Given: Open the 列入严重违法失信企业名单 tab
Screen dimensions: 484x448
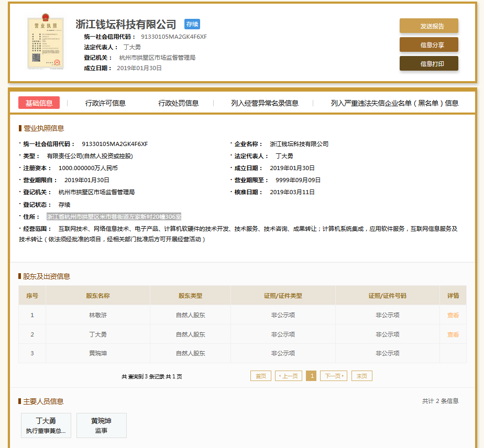Looking at the screenshot, I should tap(394, 103).
